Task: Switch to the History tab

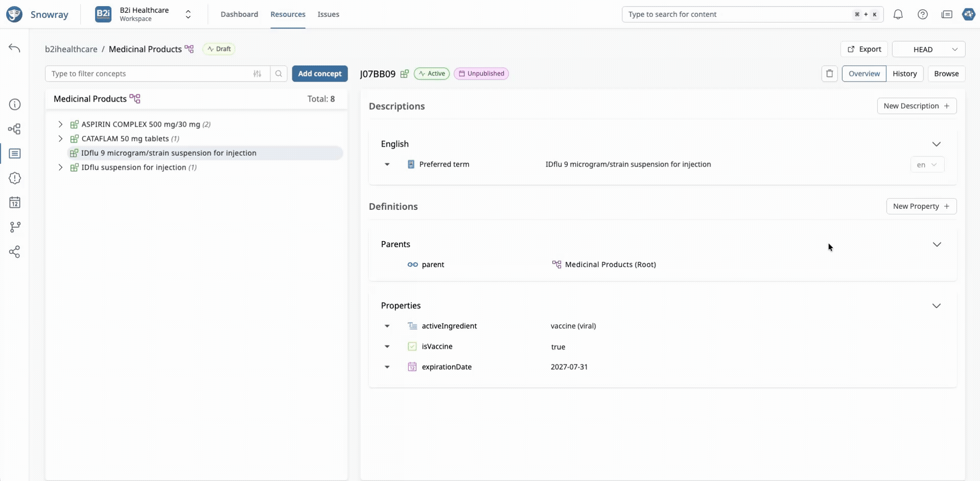Action: [904, 74]
